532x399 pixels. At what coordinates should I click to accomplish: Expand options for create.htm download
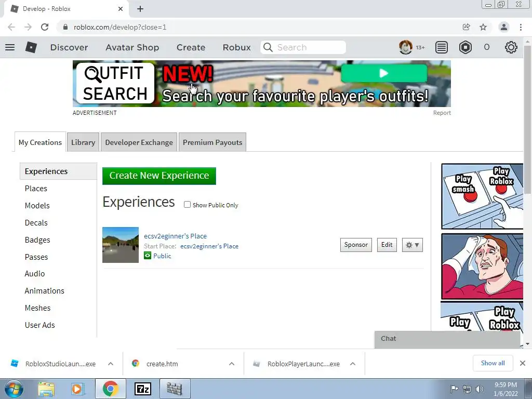coord(232,364)
